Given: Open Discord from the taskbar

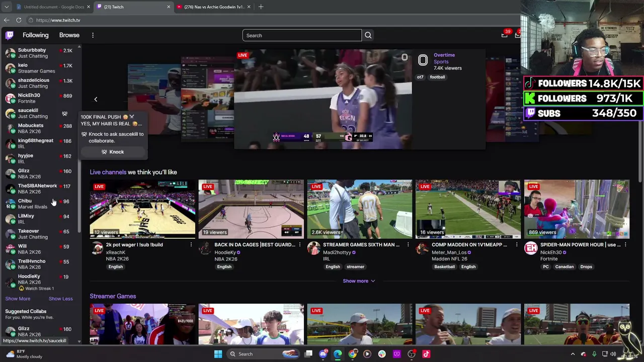Looking at the screenshot, I should coord(323,354).
